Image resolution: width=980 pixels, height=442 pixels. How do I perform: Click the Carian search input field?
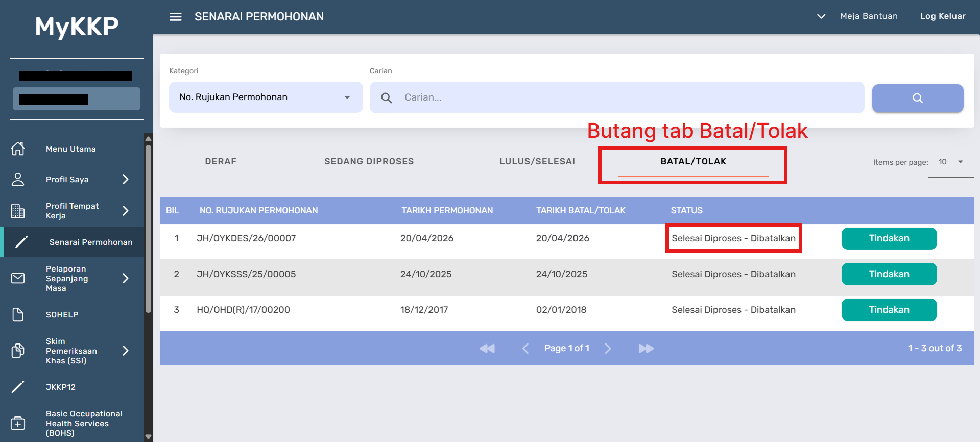pos(628,97)
